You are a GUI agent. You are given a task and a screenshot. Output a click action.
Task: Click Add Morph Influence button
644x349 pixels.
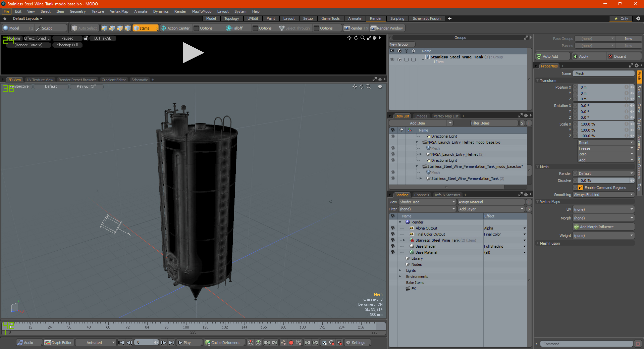(x=604, y=227)
